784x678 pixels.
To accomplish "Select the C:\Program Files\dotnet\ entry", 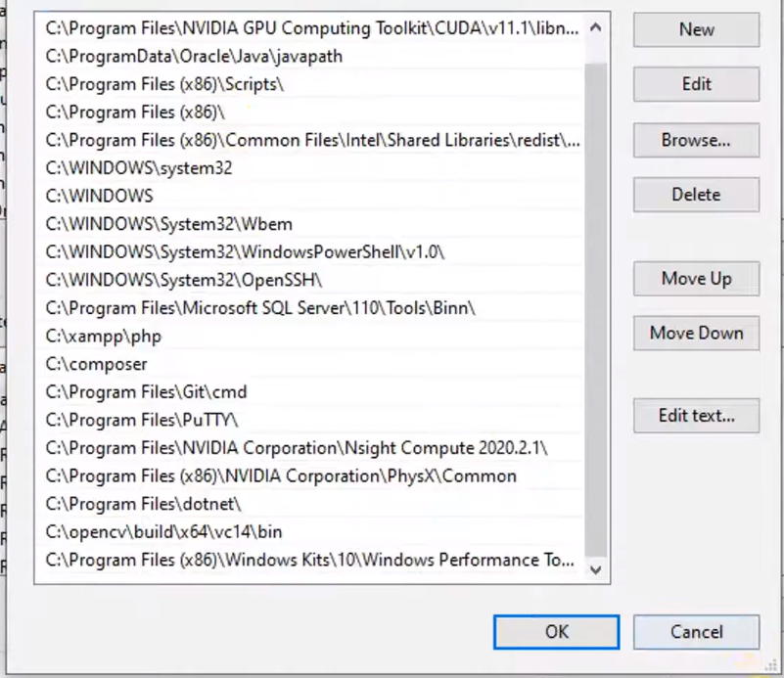I will click(x=310, y=504).
